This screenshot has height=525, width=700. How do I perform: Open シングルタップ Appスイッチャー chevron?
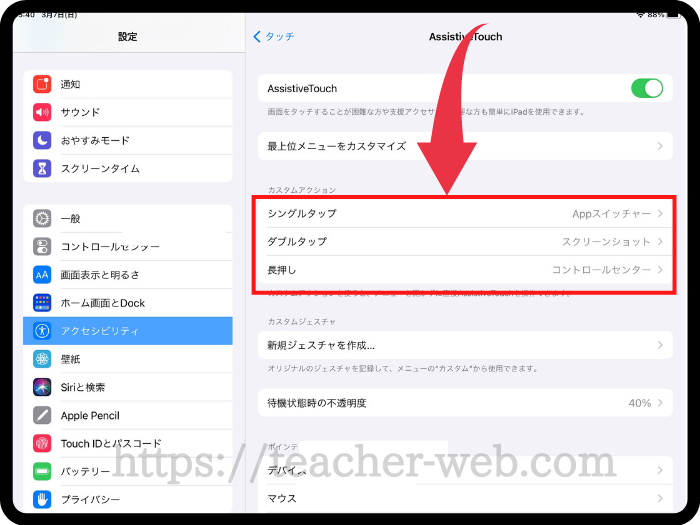[660, 214]
